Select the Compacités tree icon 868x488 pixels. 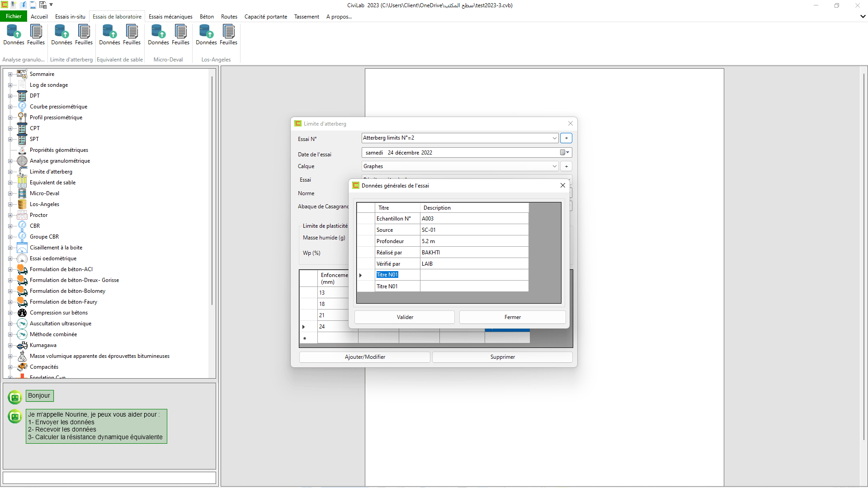click(x=22, y=366)
